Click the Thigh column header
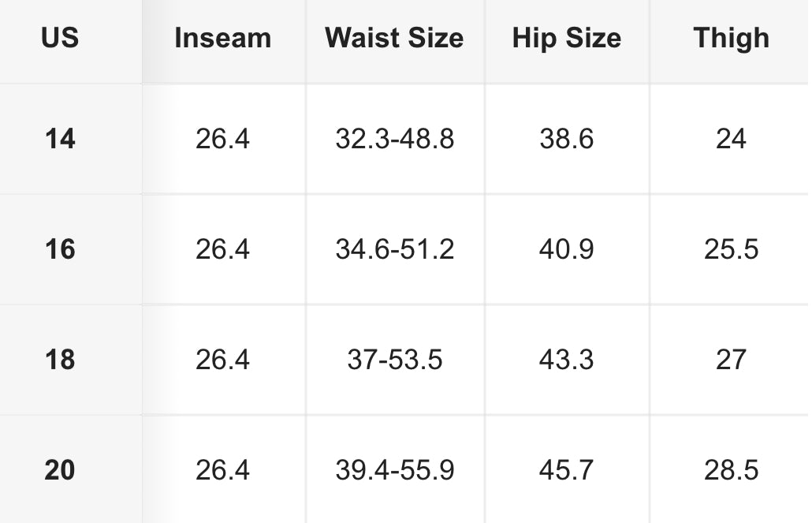 [x=731, y=38]
